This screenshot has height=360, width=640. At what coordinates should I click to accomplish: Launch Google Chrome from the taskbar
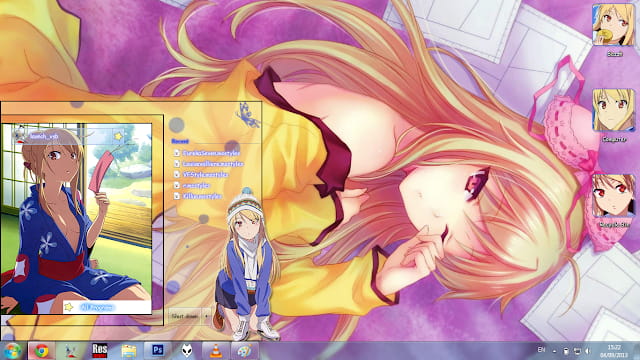41,351
